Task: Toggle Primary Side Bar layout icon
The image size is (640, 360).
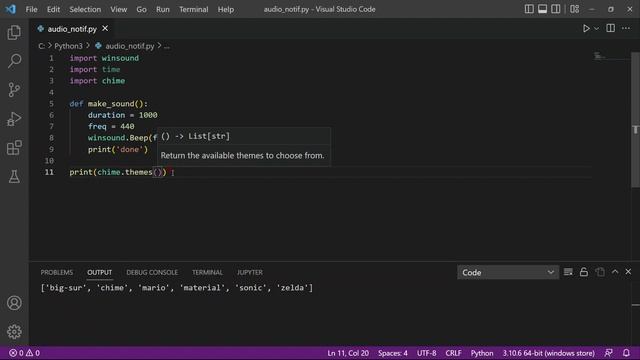Action: click(x=529, y=9)
